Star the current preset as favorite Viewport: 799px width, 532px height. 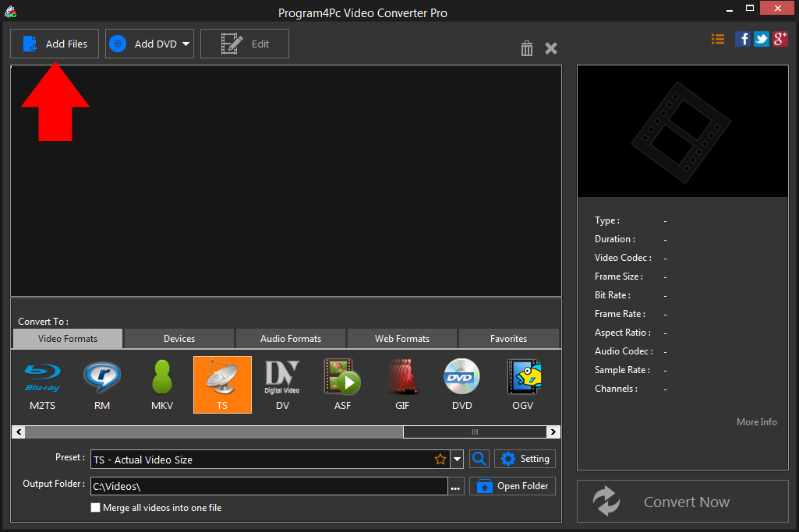(x=440, y=459)
